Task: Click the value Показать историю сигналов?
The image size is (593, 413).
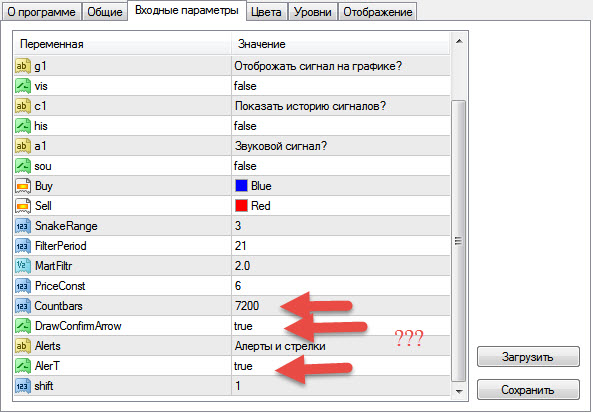Action: pyautogui.click(x=310, y=106)
